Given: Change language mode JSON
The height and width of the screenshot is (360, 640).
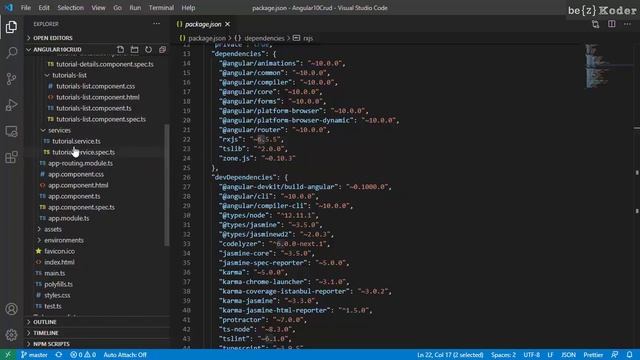Looking at the screenshot, I should pyautogui.click(x=568, y=355).
